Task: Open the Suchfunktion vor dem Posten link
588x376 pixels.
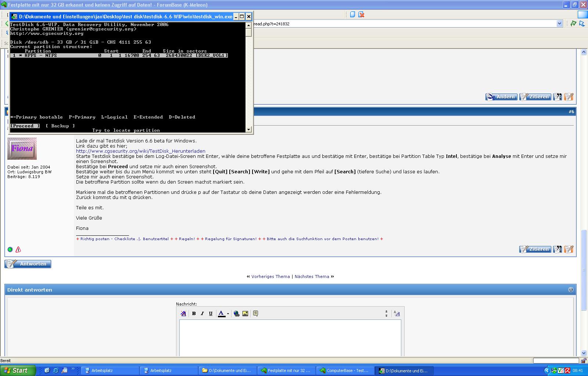Action: point(323,239)
